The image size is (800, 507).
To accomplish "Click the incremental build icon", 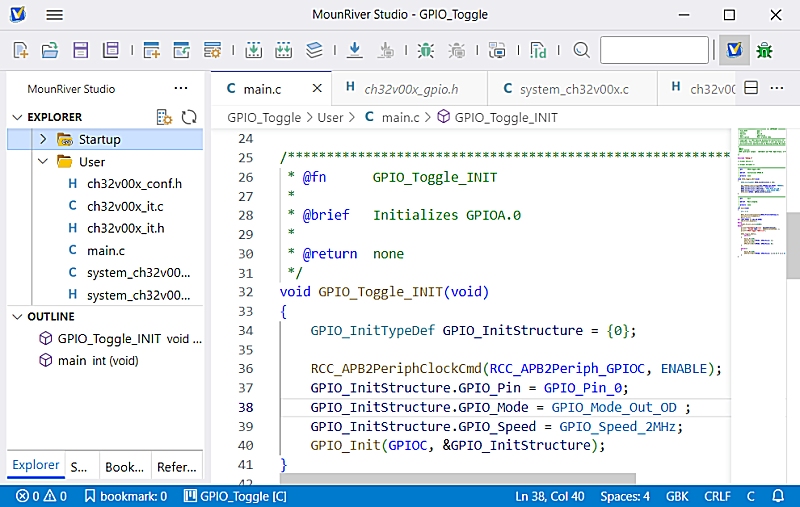I will tap(253, 50).
